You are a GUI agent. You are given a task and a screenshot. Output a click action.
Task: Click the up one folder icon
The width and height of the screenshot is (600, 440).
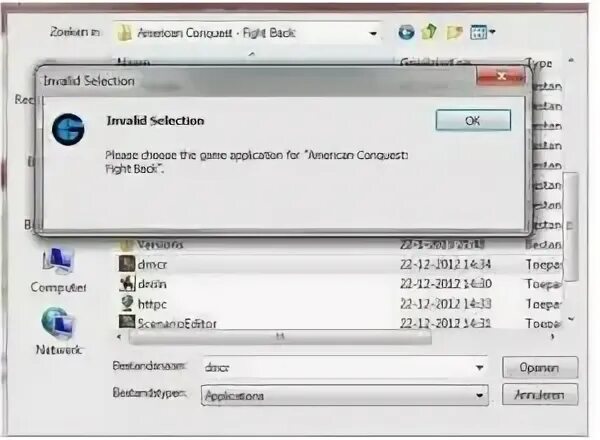point(429,32)
